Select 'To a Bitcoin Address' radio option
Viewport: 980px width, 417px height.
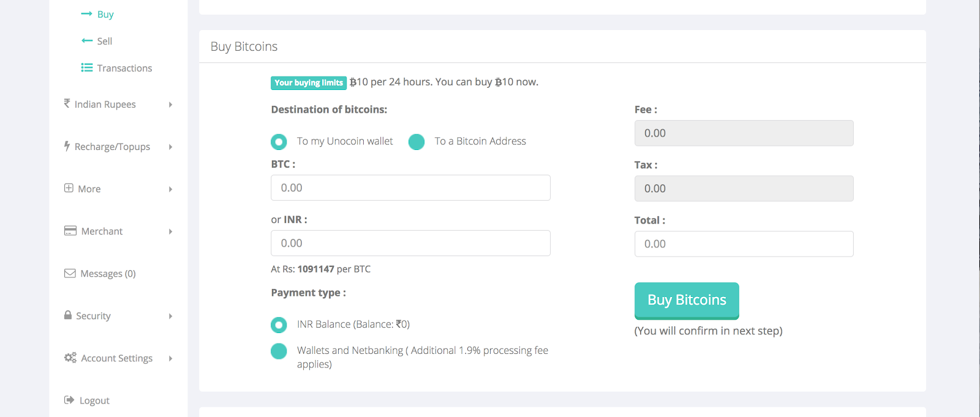(417, 141)
